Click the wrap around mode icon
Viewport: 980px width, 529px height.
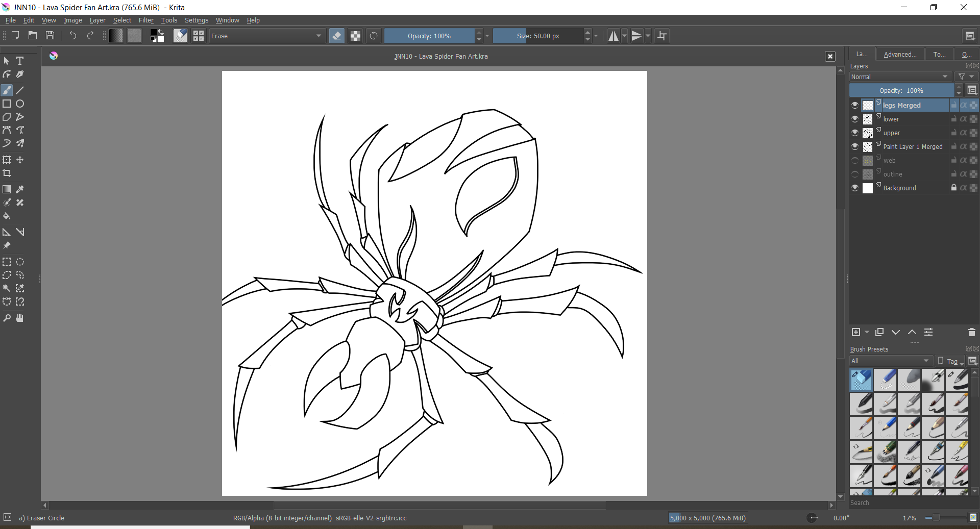click(x=662, y=36)
